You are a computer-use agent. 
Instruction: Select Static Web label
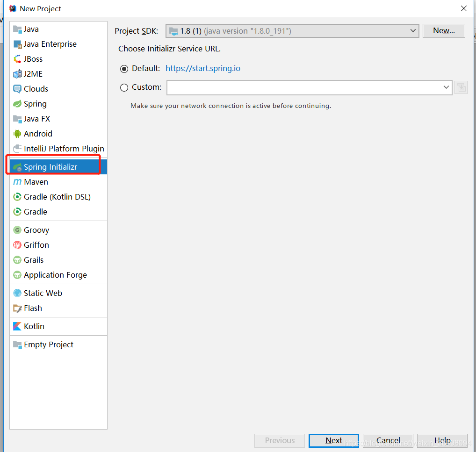point(43,293)
